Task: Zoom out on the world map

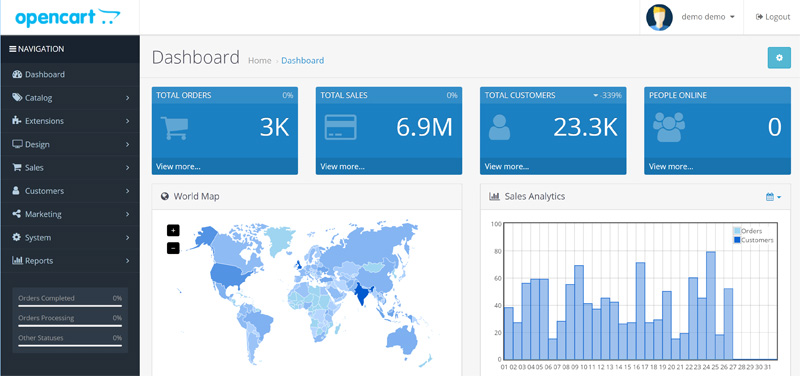Action: point(173,248)
